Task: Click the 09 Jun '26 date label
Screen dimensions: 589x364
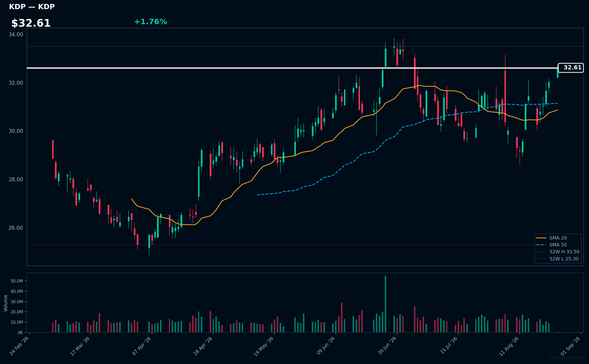Action: click(325, 346)
